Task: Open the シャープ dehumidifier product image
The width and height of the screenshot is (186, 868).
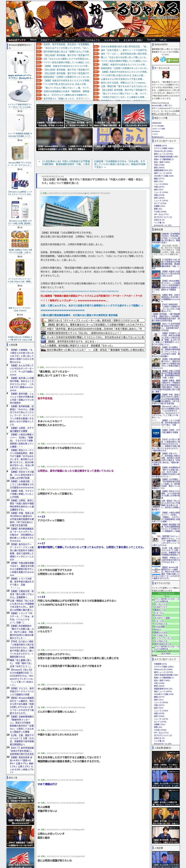Action: [20, 123]
